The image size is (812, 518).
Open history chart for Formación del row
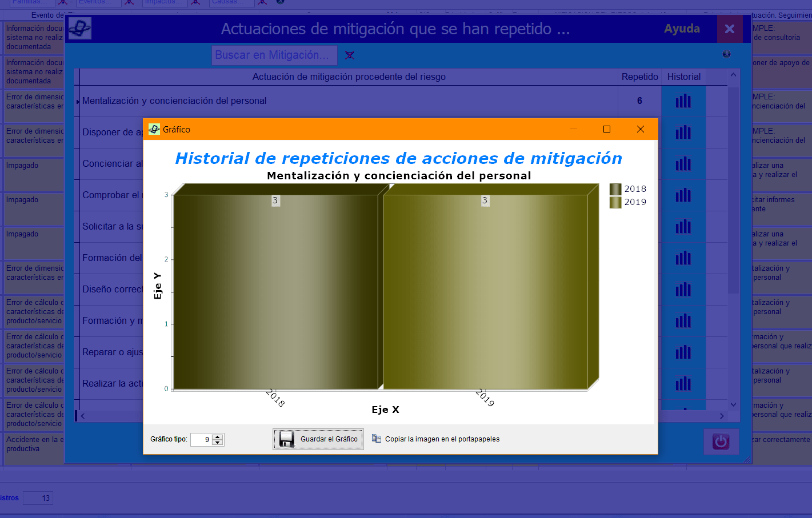click(683, 258)
